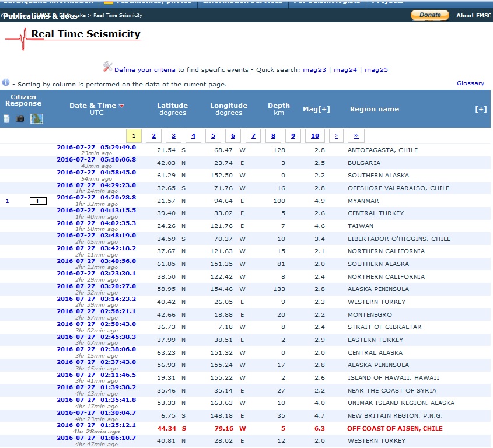493x448 pixels.
Task: Click region text NEW BRITAIN REGION, P.N.G.
Action: click(x=395, y=415)
